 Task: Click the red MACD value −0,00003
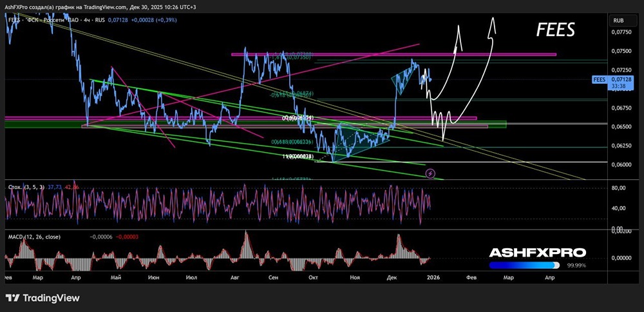click(126, 237)
